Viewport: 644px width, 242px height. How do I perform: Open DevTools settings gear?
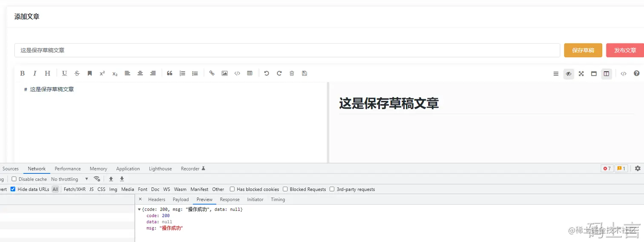click(638, 168)
